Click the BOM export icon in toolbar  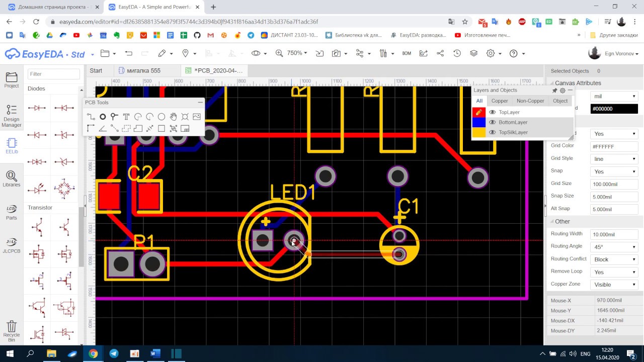(x=407, y=53)
